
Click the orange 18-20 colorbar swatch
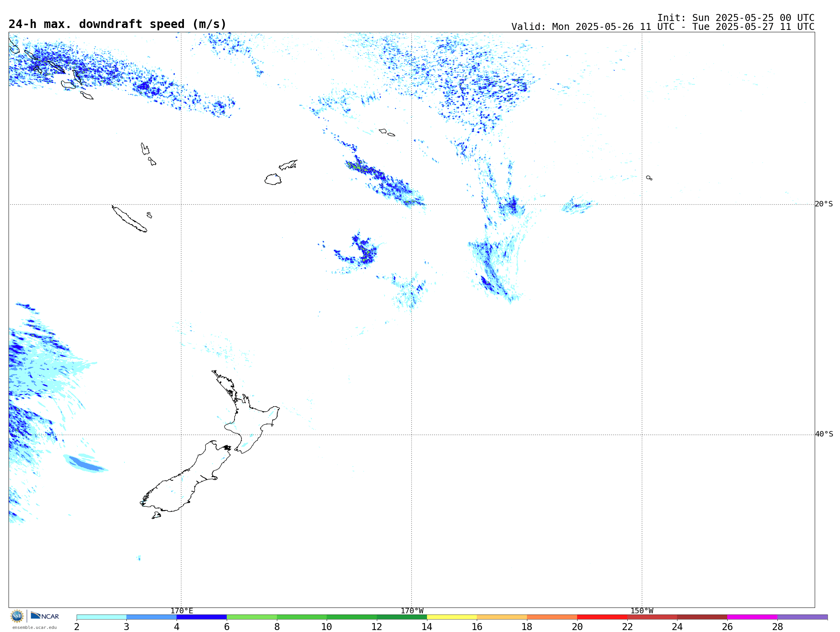click(552, 617)
